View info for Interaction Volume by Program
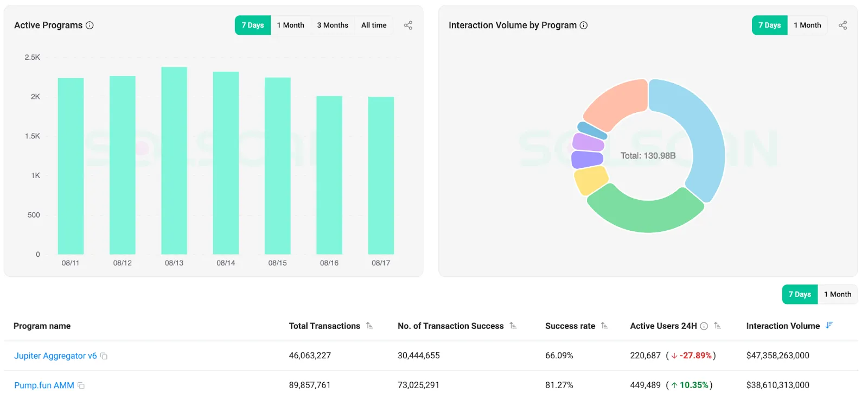868x399 pixels. [x=583, y=25]
